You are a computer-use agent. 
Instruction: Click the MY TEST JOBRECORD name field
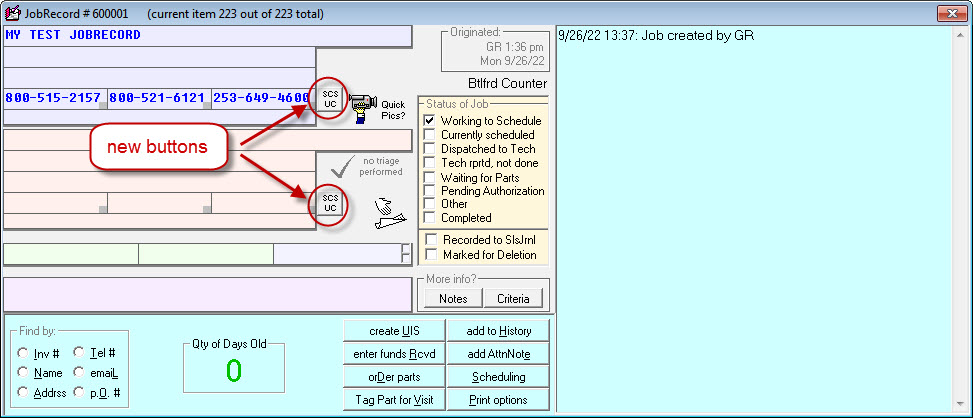tap(207, 36)
